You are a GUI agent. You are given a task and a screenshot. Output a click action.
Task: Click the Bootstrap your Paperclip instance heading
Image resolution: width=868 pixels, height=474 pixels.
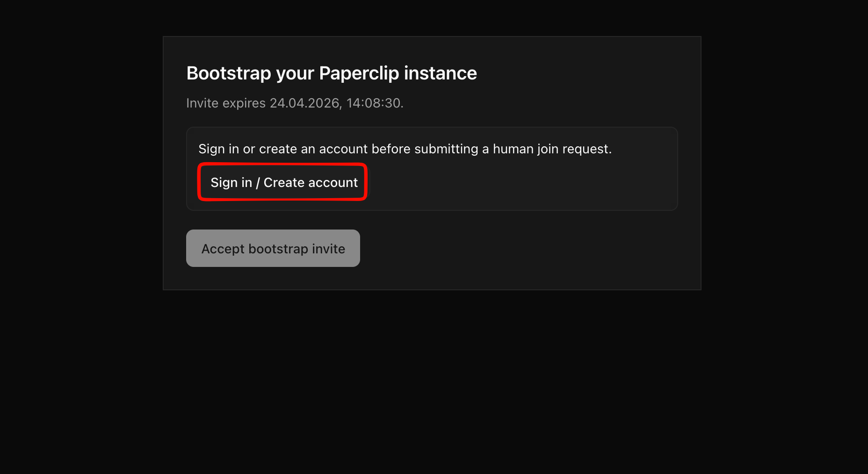[x=331, y=73]
